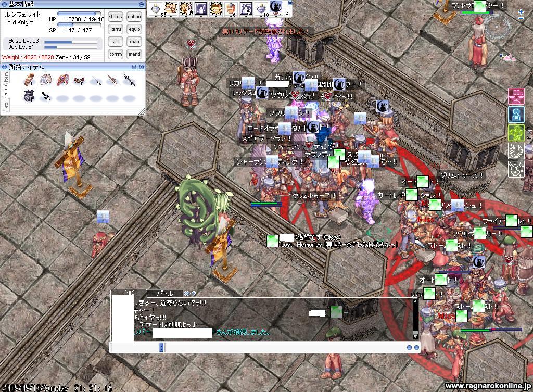Close the hotkey skill bar
The image size is (533, 392).
click(290, 3)
